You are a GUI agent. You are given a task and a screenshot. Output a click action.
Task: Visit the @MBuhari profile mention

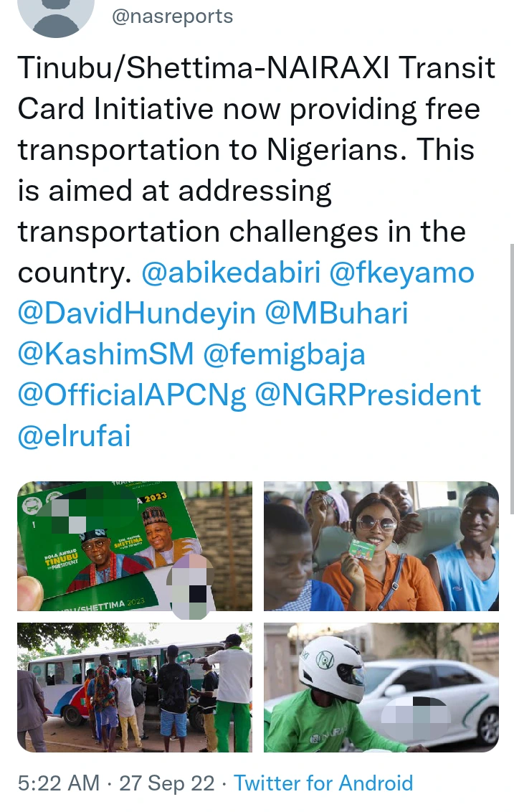pos(336,313)
